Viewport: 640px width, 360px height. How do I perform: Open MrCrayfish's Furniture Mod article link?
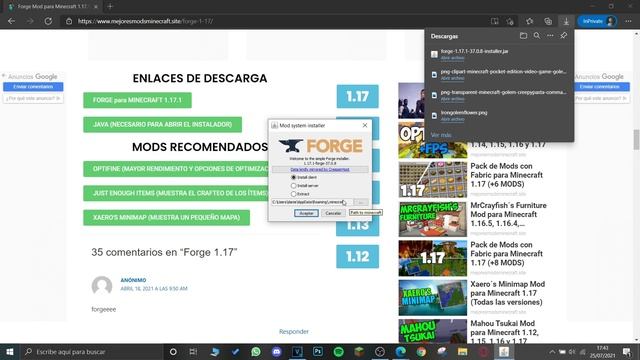point(508,214)
